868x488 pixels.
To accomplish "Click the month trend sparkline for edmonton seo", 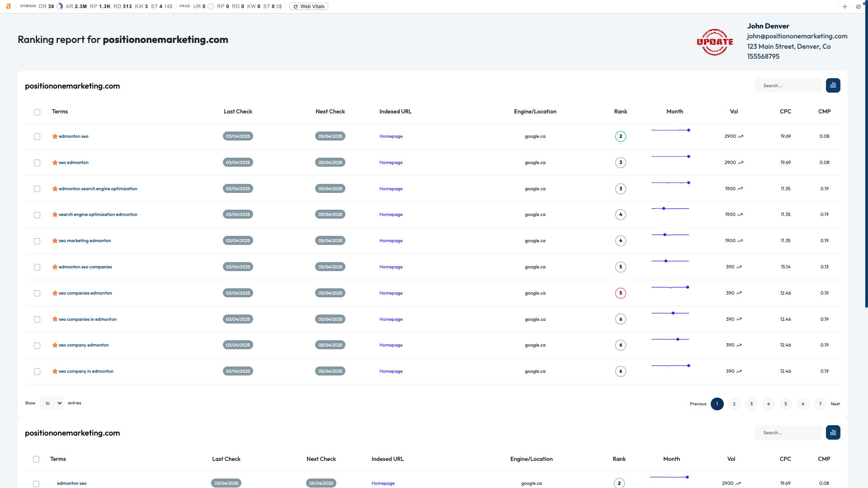I will [x=670, y=130].
